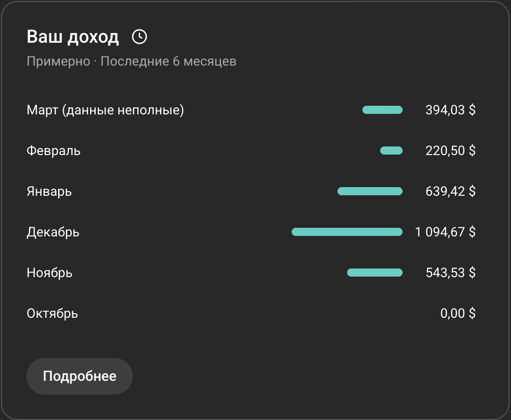Click the Ноябрь month label
Screen dimensions: 511x420
(x=49, y=273)
